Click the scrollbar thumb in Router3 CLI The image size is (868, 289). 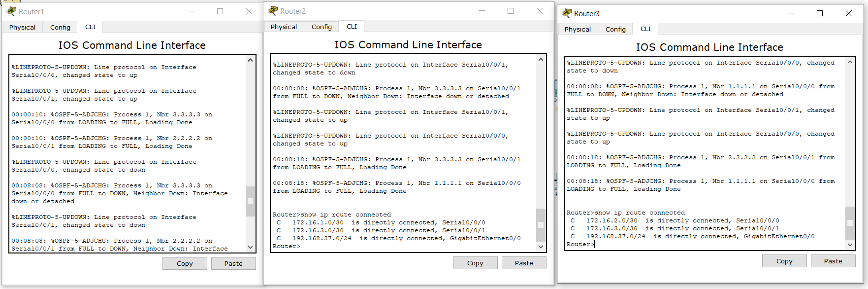(x=850, y=223)
